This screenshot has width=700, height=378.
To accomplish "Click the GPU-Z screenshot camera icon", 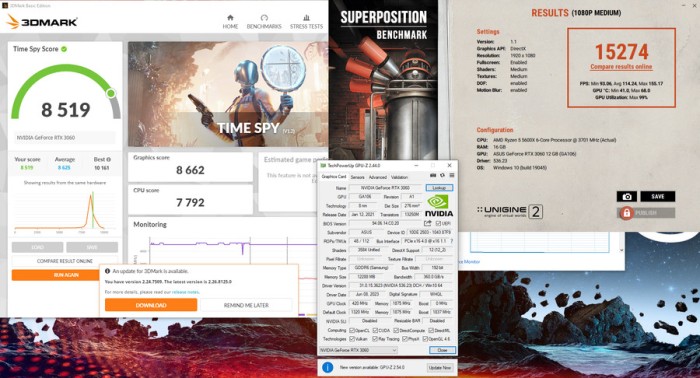I will tap(433, 175).
